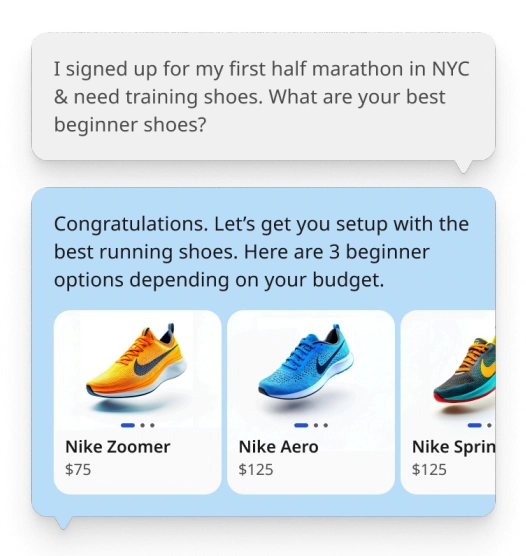Select second carousel dot under Nike Zoomer
The height and width of the screenshot is (556, 526).
[x=143, y=425]
